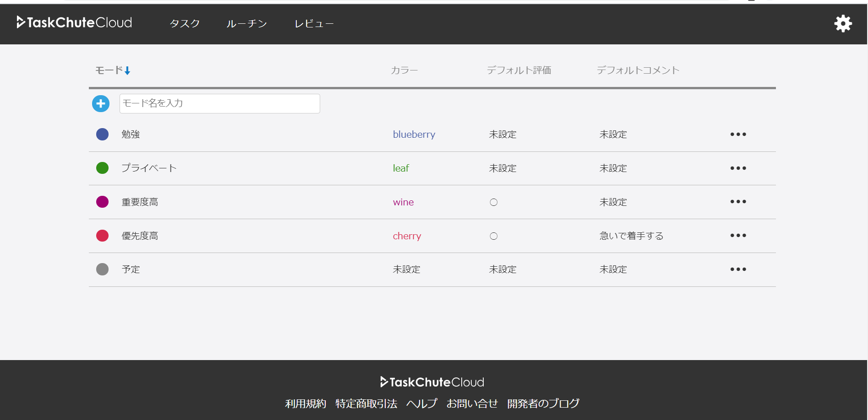Open settings with the gear icon

click(843, 23)
